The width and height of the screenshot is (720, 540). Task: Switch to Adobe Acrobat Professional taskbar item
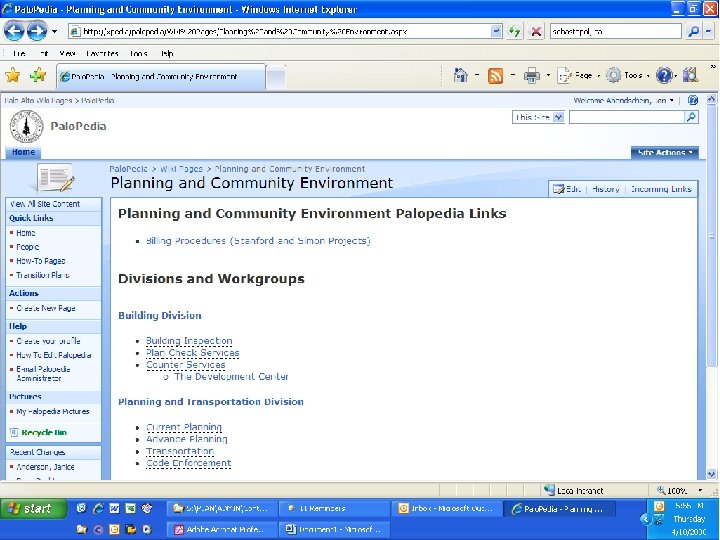pos(222,529)
